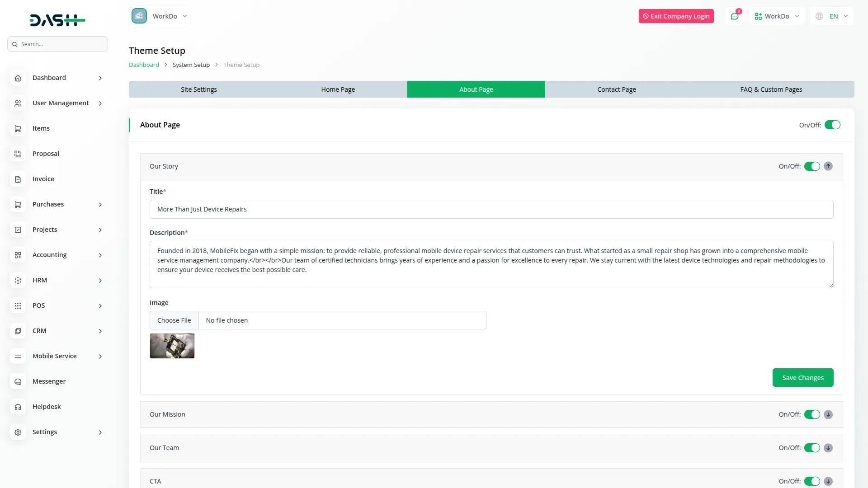The height and width of the screenshot is (488, 868).
Task: Open the Items section icon
Action: (18, 128)
